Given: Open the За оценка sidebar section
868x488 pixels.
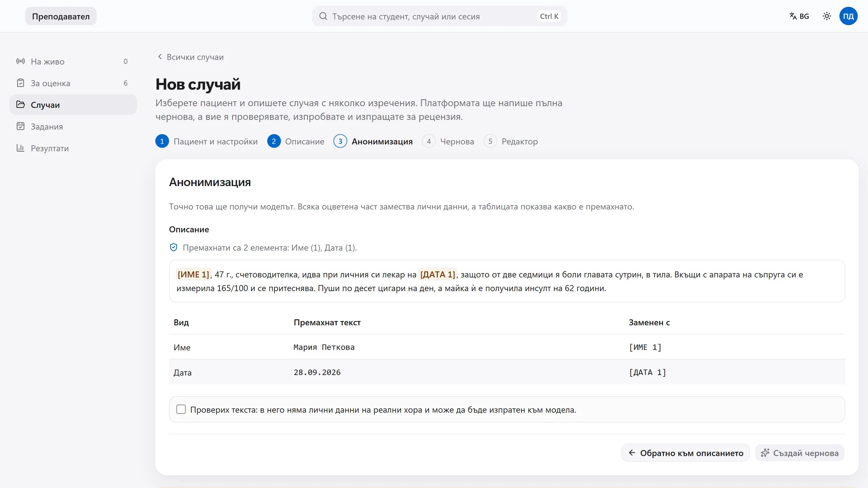Looking at the screenshot, I should pos(73,83).
